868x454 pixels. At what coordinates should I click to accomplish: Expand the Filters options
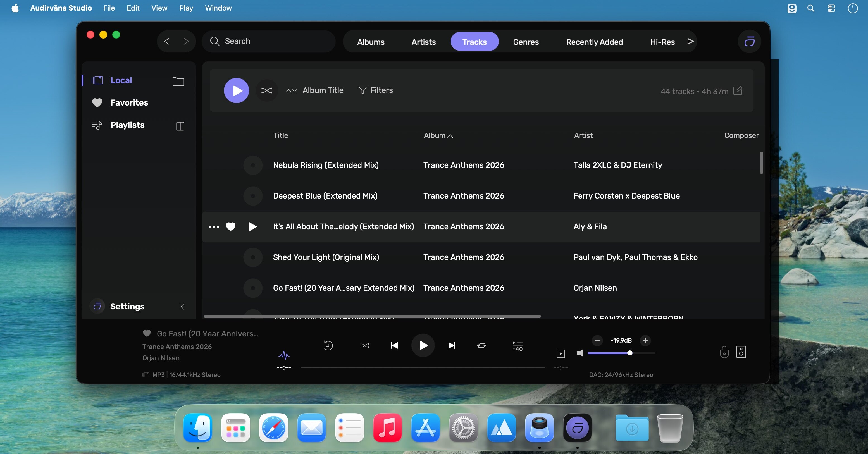click(x=375, y=90)
